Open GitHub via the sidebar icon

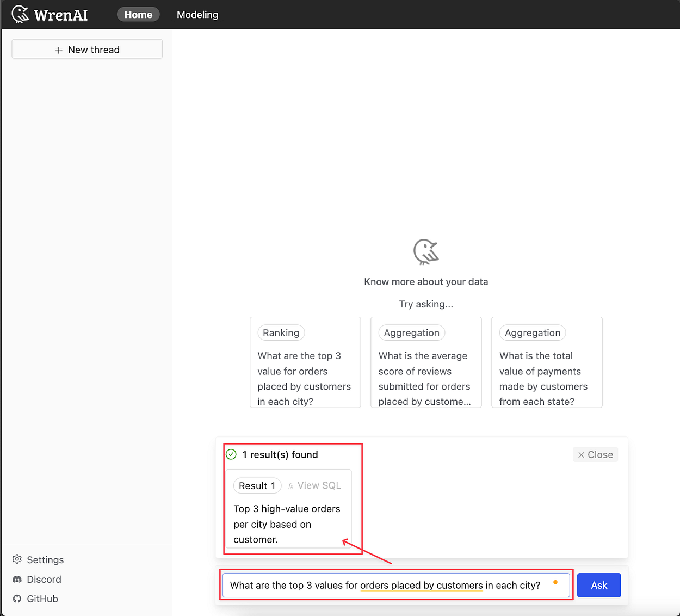[16, 599]
